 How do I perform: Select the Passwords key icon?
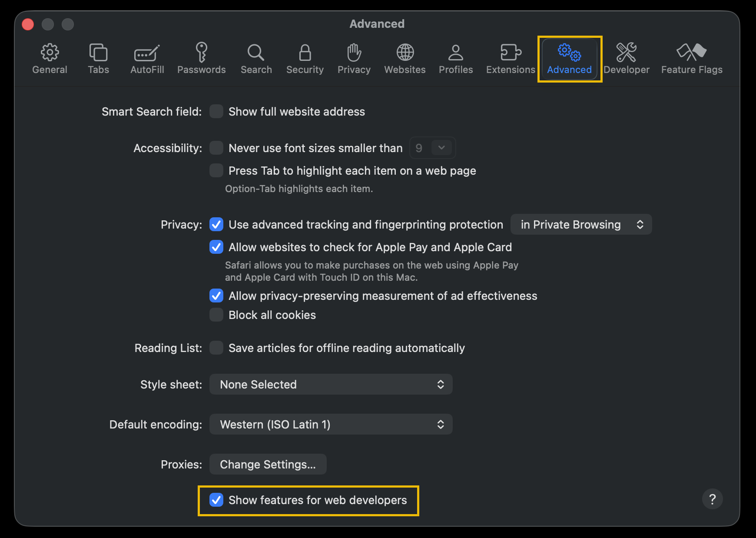pos(201,53)
